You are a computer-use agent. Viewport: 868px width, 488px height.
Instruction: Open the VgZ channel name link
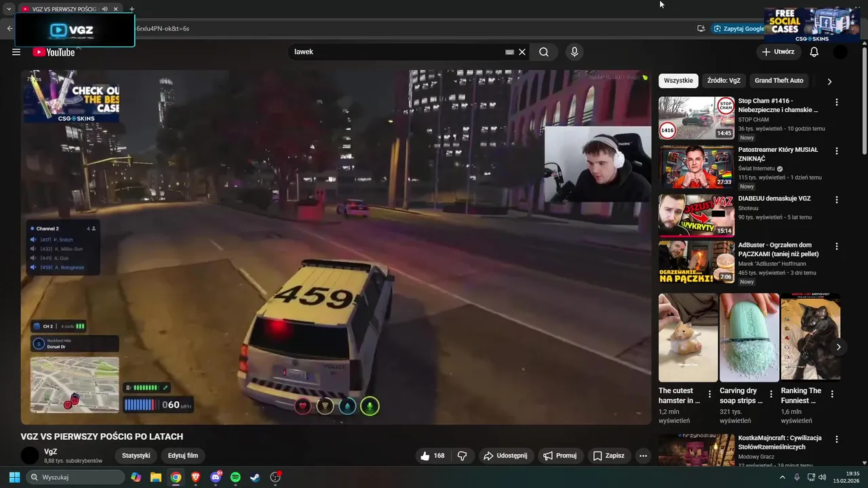click(x=51, y=452)
